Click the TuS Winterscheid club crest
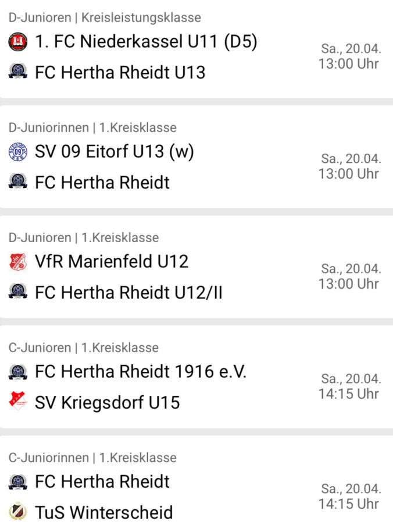This screenshot has width=393, height=532. 17,511
